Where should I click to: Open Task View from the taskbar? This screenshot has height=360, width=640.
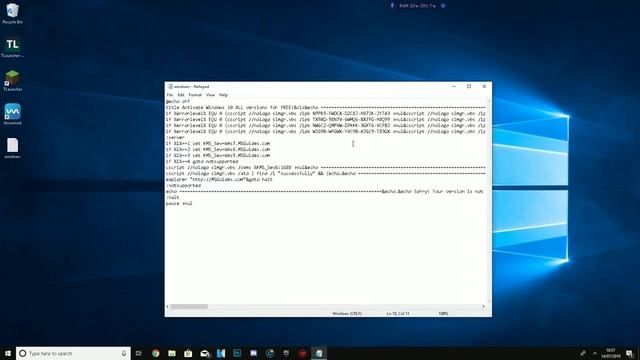point(139,353)
